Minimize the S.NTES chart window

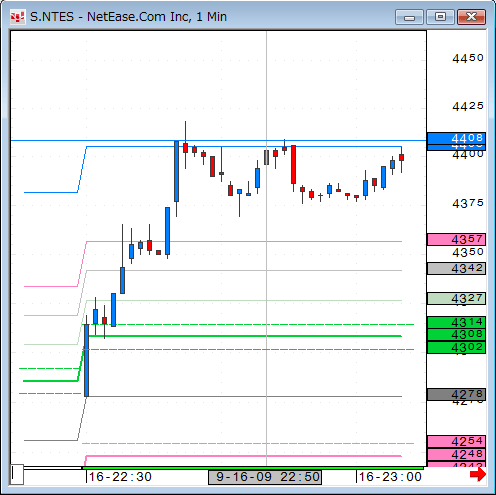409,17
